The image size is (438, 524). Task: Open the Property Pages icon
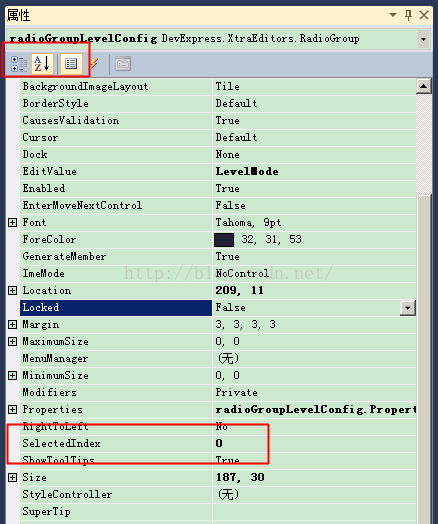coord(123,64)
